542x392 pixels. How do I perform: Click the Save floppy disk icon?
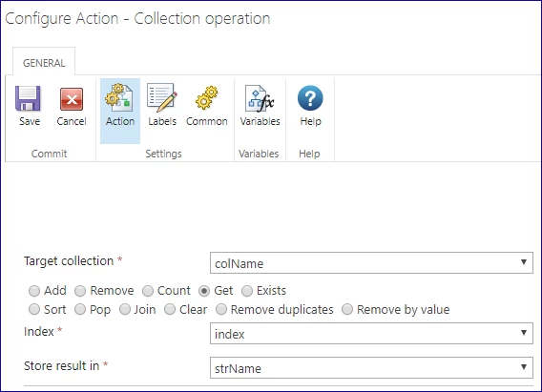point(28,98)
